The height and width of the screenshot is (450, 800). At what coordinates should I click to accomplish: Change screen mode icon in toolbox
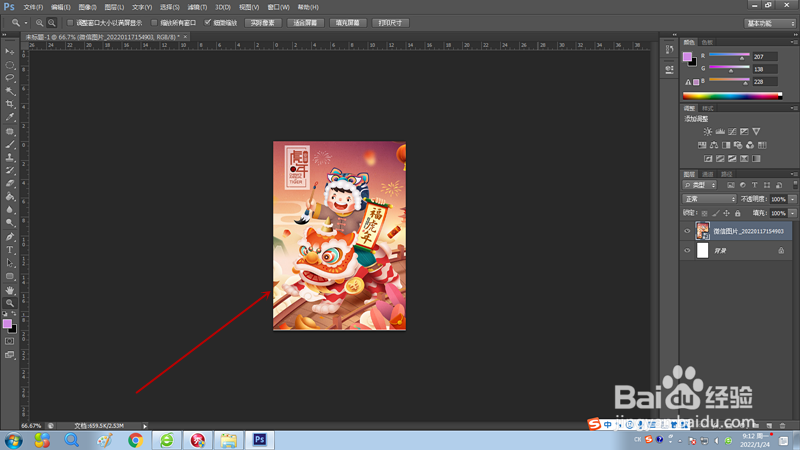pos(10,355)
